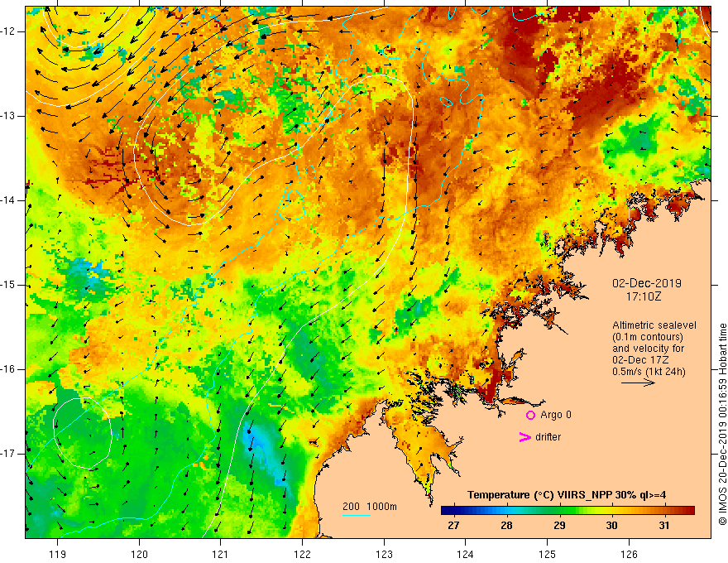The height and width of the screenshot is (563, 728).
Task: Click the latitude axis label -13
Action: 8,116
